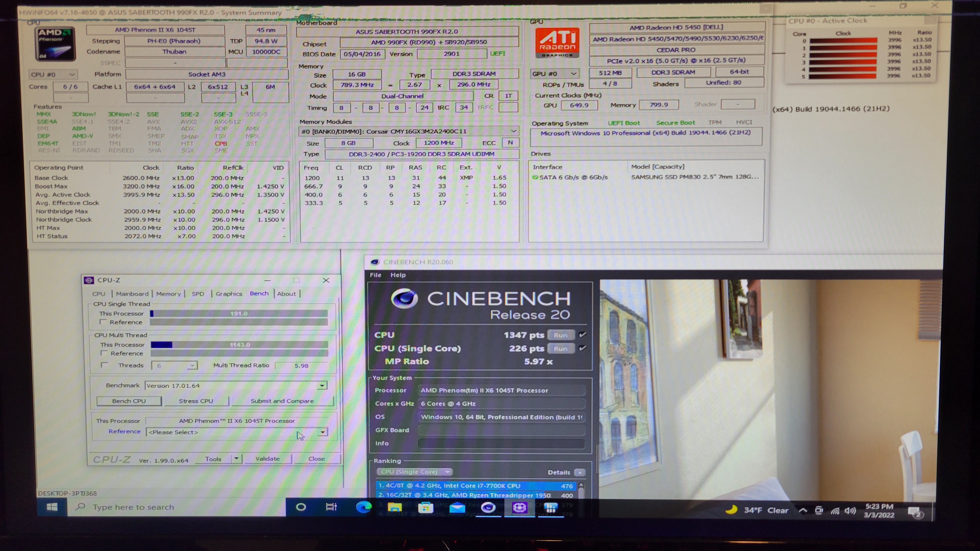This screenshot has height=551, width=980.
Task: Enable the Reference checkbox under CPU Single Thread
Action: (x=103, y=322)
